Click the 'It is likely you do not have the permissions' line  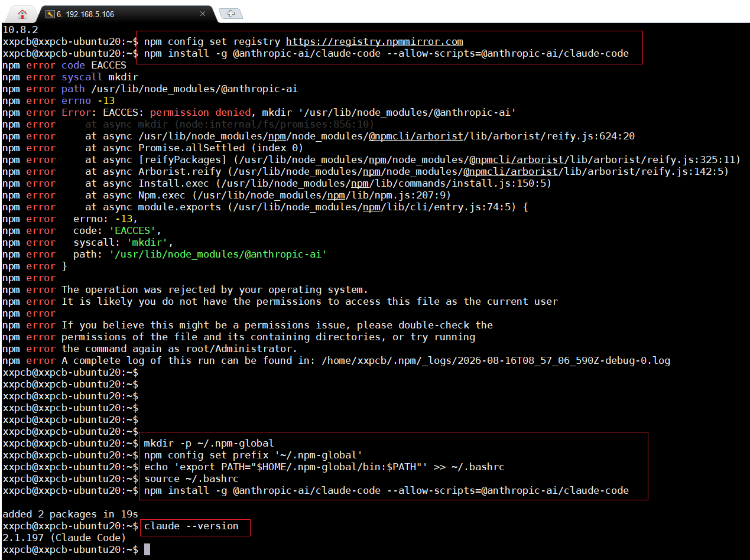280,301
